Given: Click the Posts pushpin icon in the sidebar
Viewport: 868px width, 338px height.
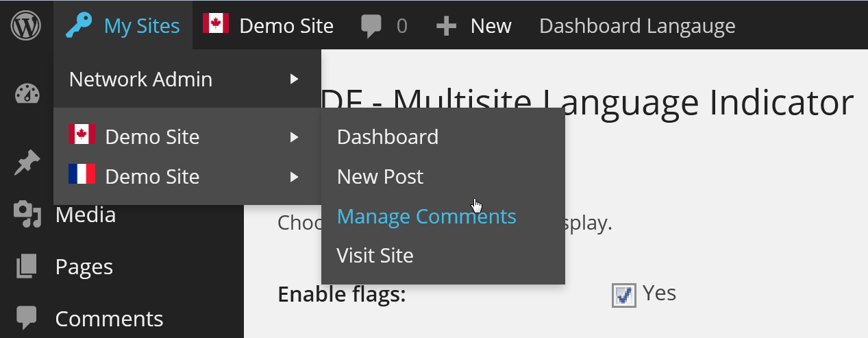Looking at the screenshot, I should click(x=27, y=163).
